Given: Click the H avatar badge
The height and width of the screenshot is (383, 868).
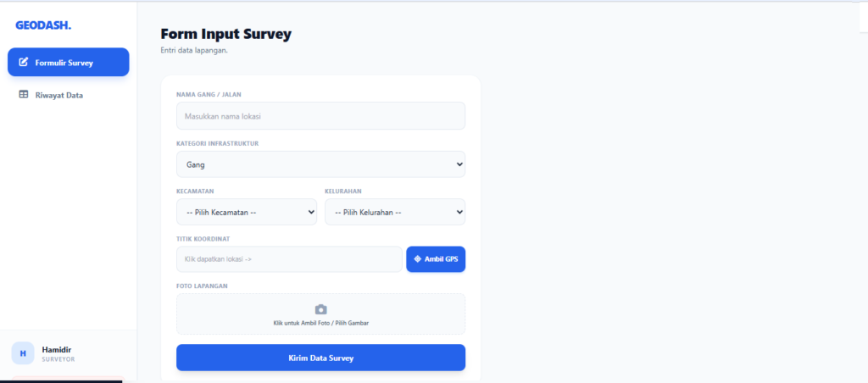Looking at the screenshot, I should [23, 353].
